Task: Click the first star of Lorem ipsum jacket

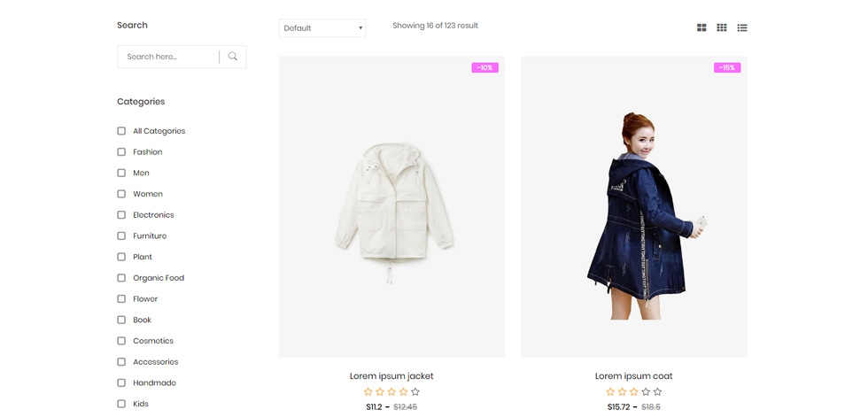Action: [368, 391]
